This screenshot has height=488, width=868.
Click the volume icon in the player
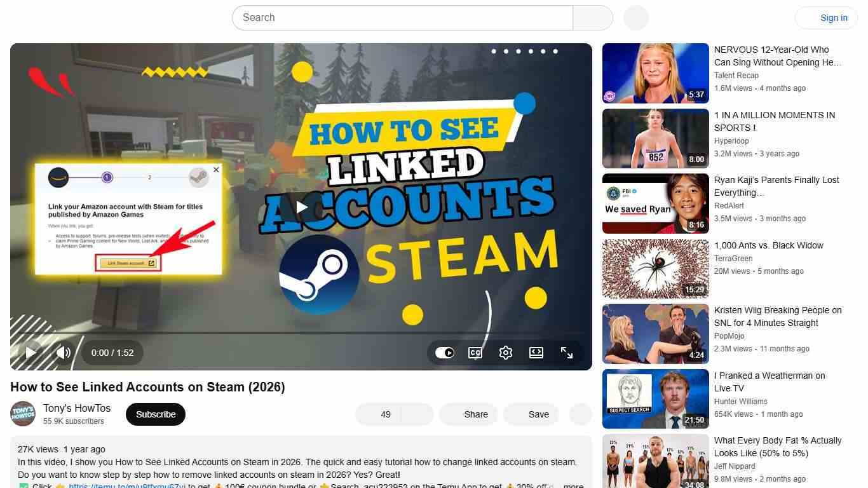pyautogui.click(x=64, y=353)
